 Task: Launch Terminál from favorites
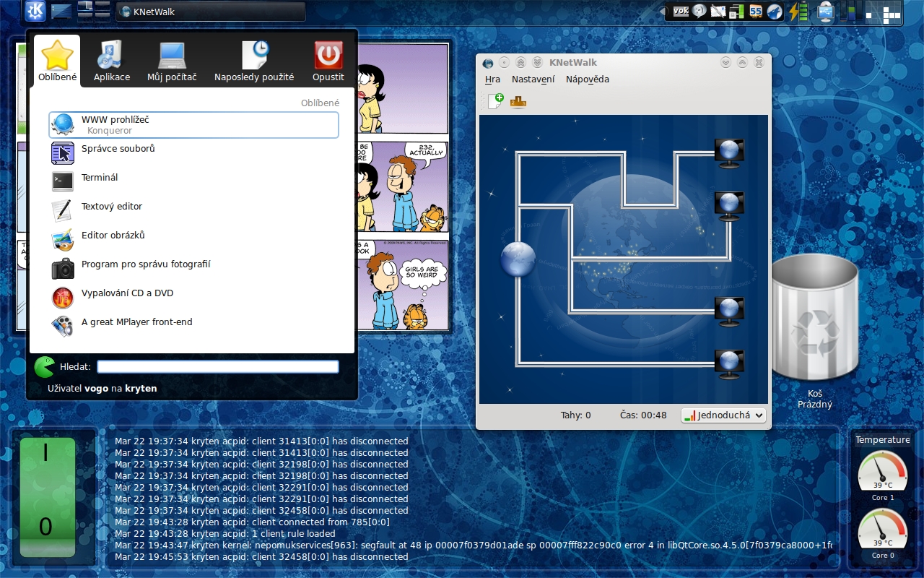tap(193, 182)
